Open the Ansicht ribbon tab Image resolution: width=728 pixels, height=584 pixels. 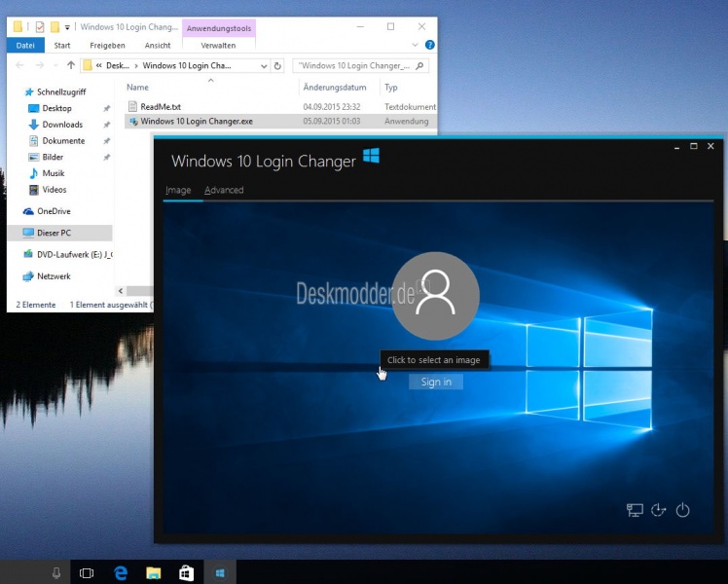coord(157,45)
